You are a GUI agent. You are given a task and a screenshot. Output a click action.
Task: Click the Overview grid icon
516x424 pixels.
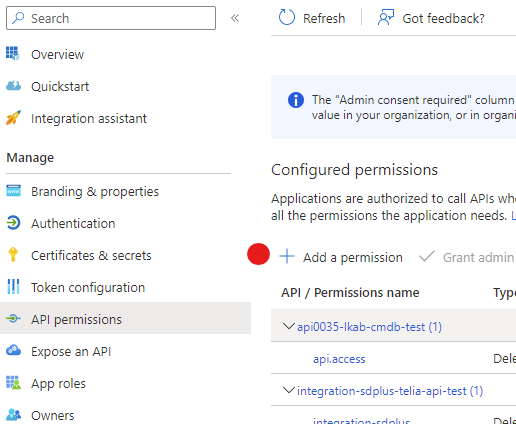tap(13, 53)
